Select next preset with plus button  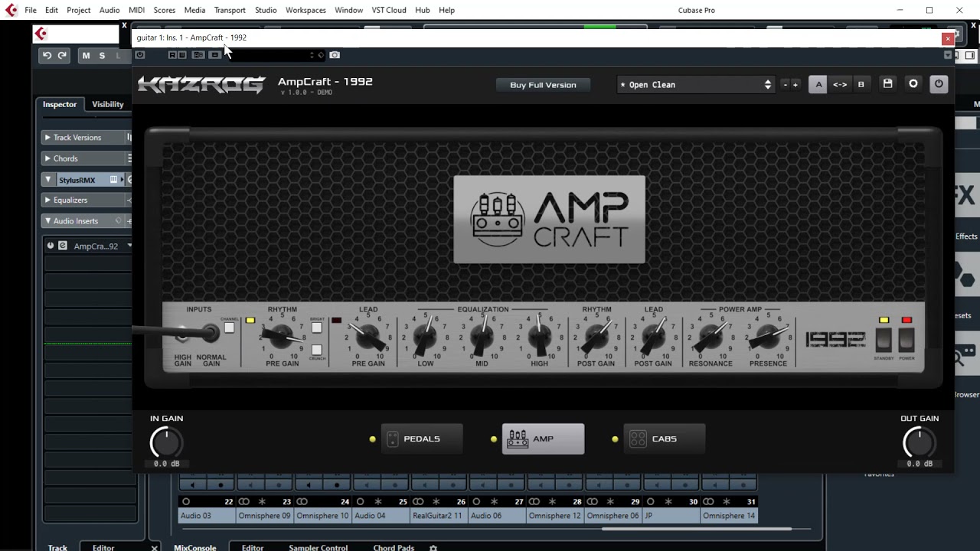[x=795, y=85]
